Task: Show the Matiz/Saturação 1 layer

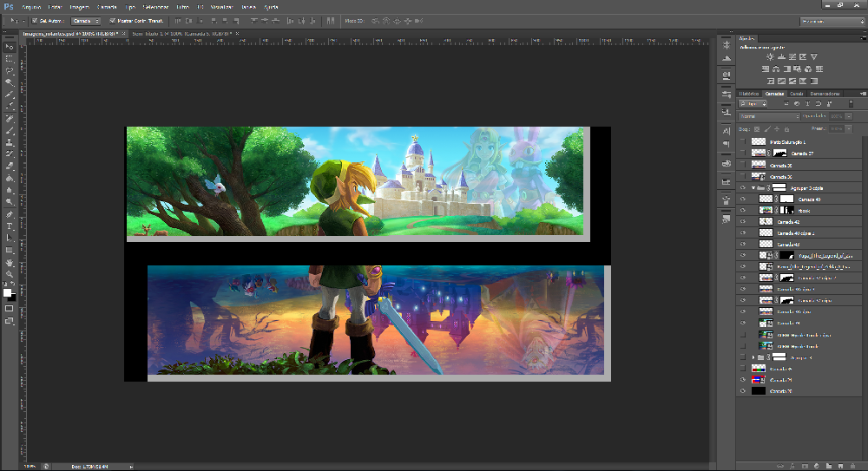Action: tap(743, 142)
